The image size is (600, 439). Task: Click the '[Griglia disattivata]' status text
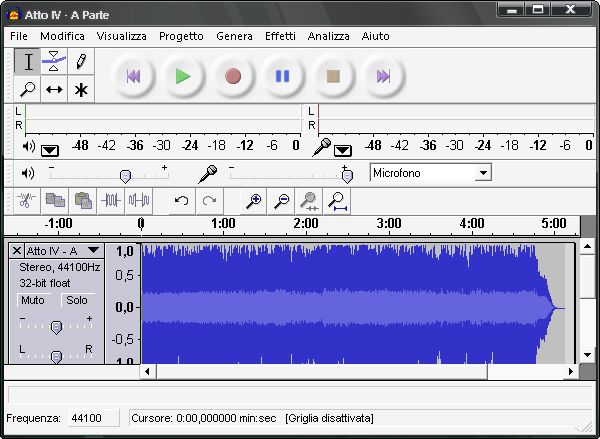click(x=329, y=418)
